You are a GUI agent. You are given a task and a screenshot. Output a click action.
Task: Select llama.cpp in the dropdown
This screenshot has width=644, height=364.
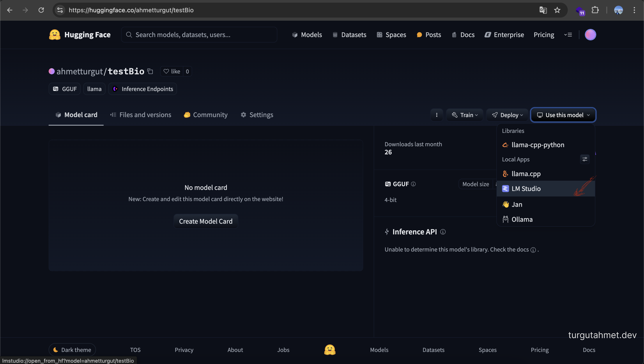(x=546, y=174)
